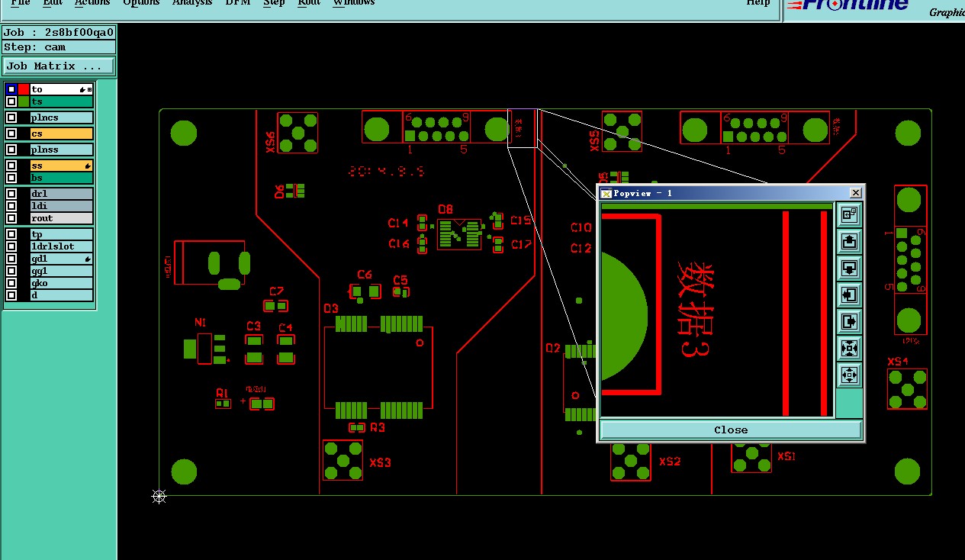Pan the Popview left with the left-arrow icon
Image resolution: width=965 pixels, height=560 pixels.
(x=849, y=294)
